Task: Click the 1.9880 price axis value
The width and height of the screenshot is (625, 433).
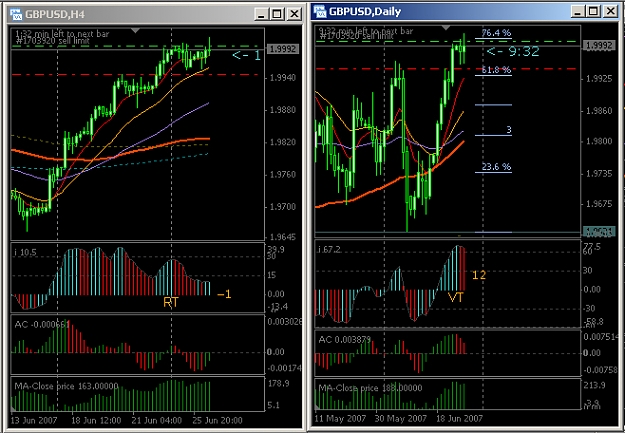Action: pos(285,110)
